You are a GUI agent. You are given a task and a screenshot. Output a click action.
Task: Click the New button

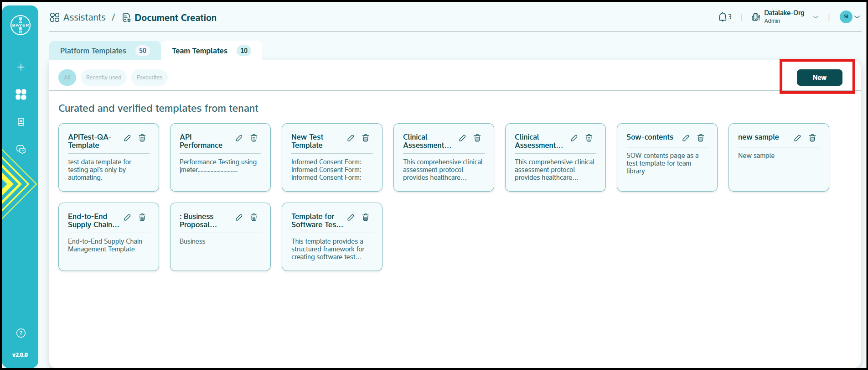(819, 78)
